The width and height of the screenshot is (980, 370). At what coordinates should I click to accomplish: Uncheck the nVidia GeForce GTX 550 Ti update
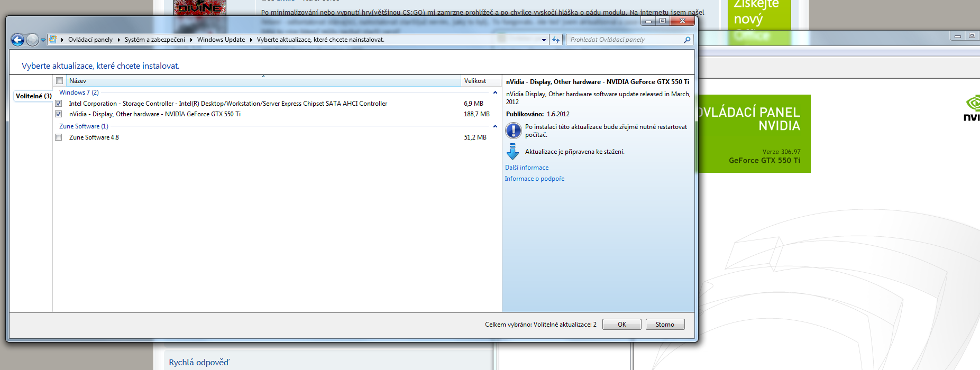[x=59, y=114]
